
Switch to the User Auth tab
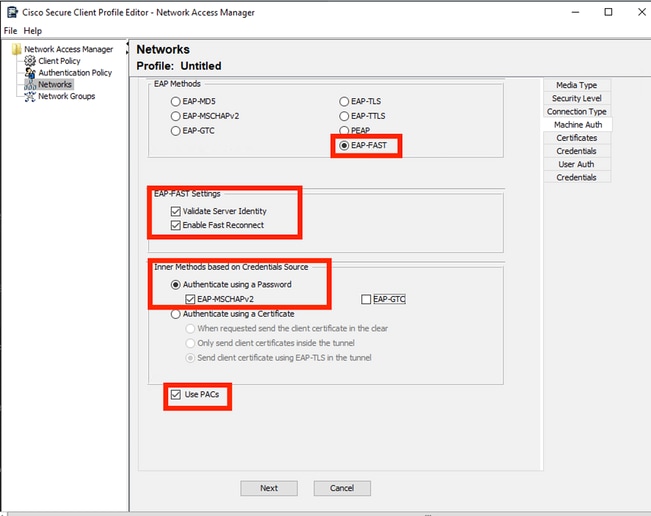577,164
